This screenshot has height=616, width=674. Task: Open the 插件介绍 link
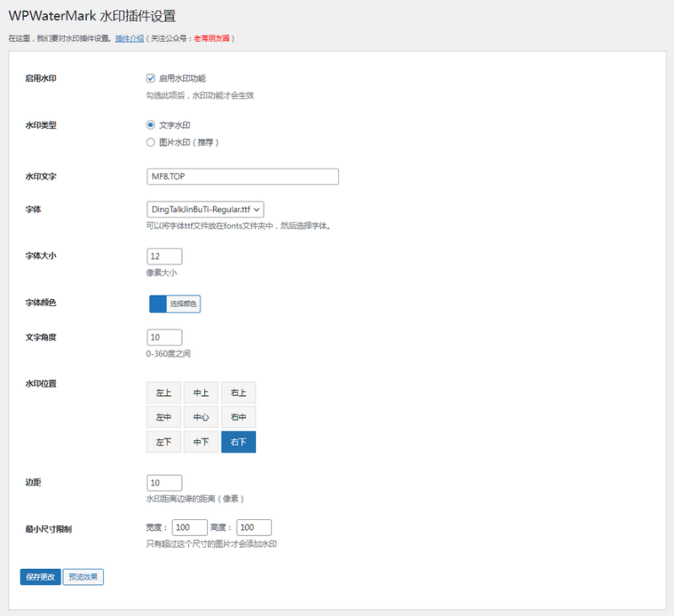coord(130,39)
